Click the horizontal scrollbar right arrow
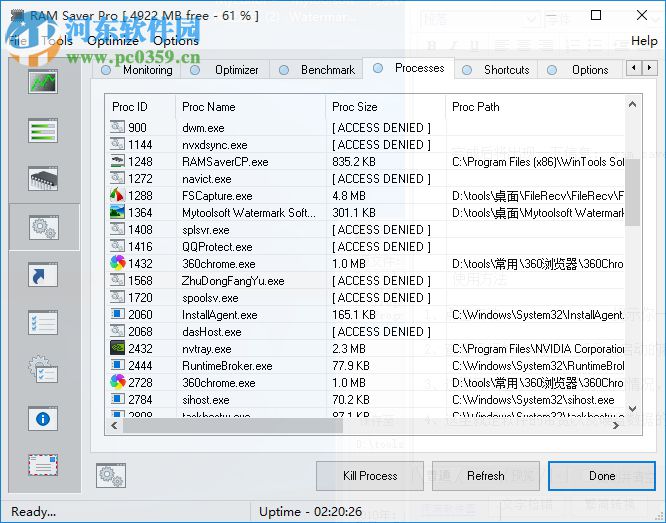Viewport: 666px width, 523px height. (x=615, y=425)
